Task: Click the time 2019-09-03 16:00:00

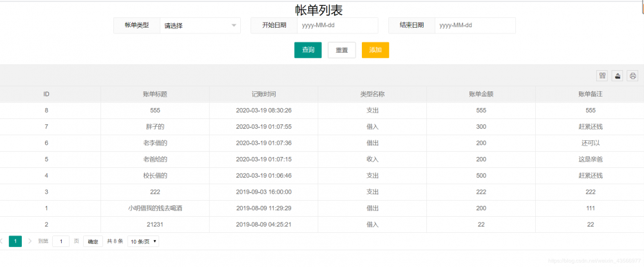Action: point(263,192)
